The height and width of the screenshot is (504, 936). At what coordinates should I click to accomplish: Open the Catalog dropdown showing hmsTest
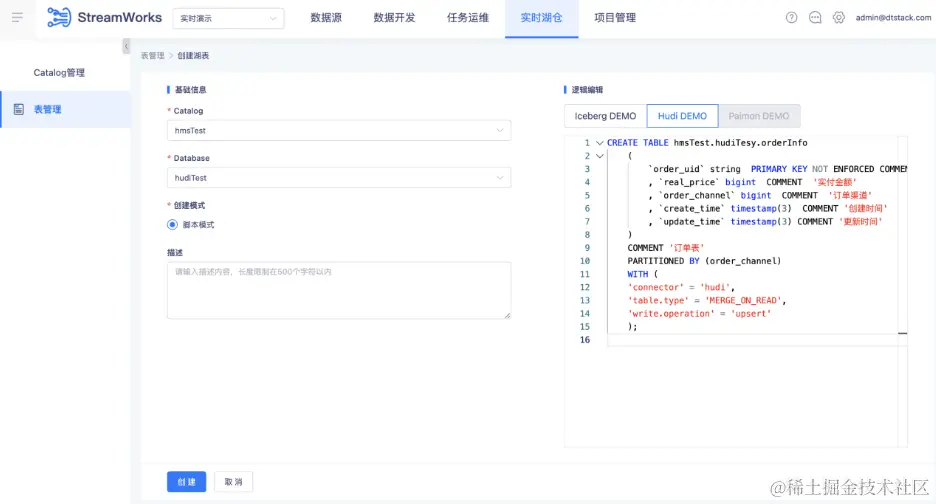(338, 130)
